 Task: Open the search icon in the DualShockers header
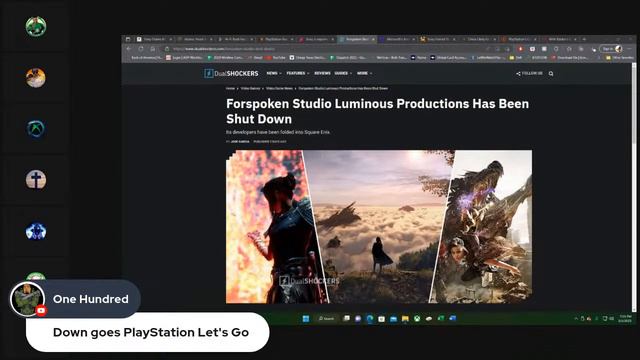(x=551, y=73)
